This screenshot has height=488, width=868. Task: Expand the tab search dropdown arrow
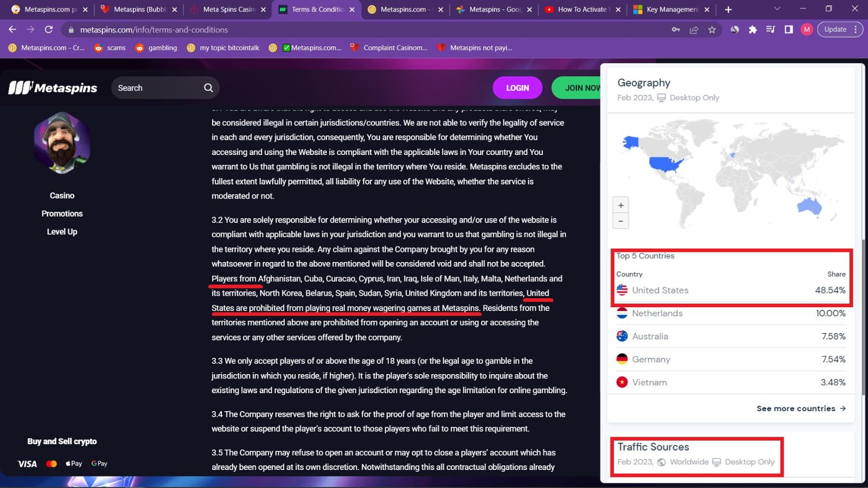tap(777, 9)
